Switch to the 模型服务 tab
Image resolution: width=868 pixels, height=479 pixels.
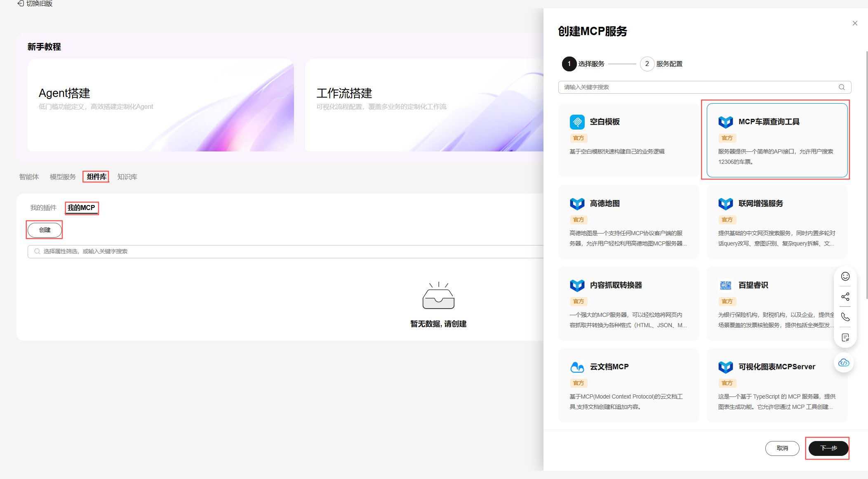tap(63, 177)
